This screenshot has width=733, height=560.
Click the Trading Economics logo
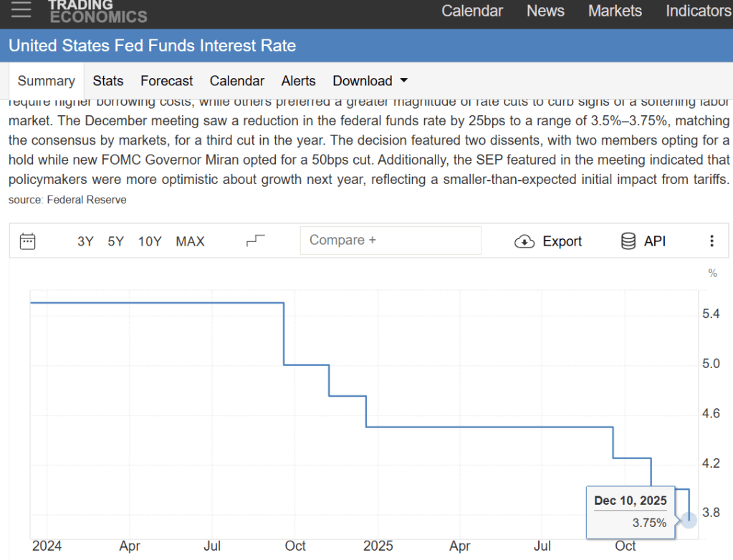97,11
